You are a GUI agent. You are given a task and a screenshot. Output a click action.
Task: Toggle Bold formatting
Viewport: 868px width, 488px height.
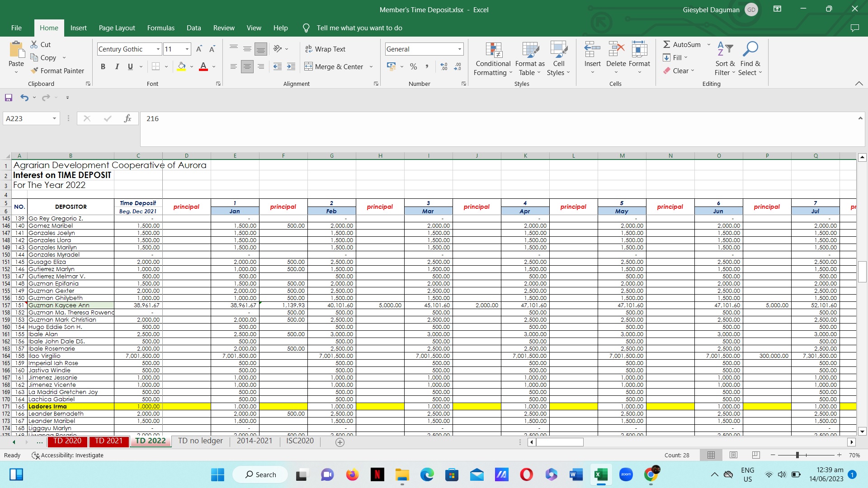(103, 66)
